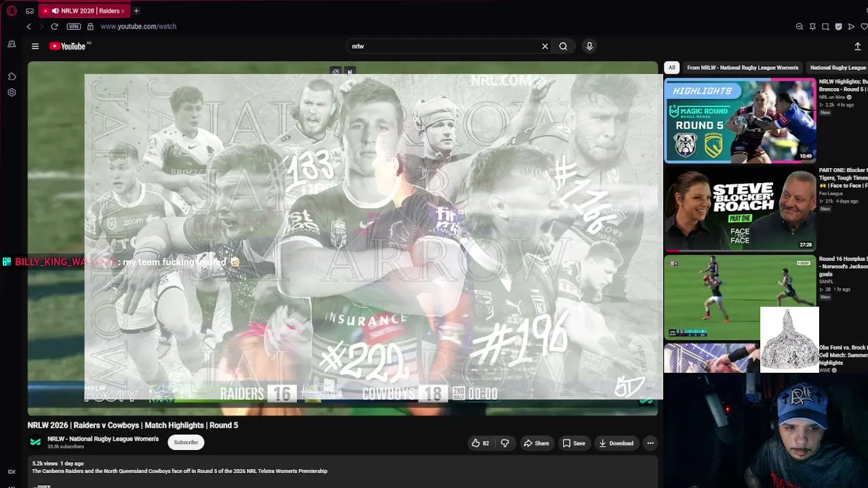Open PART ONE: Blocker video title link
The image size is (868, 488).
click(x=843, y=178)
